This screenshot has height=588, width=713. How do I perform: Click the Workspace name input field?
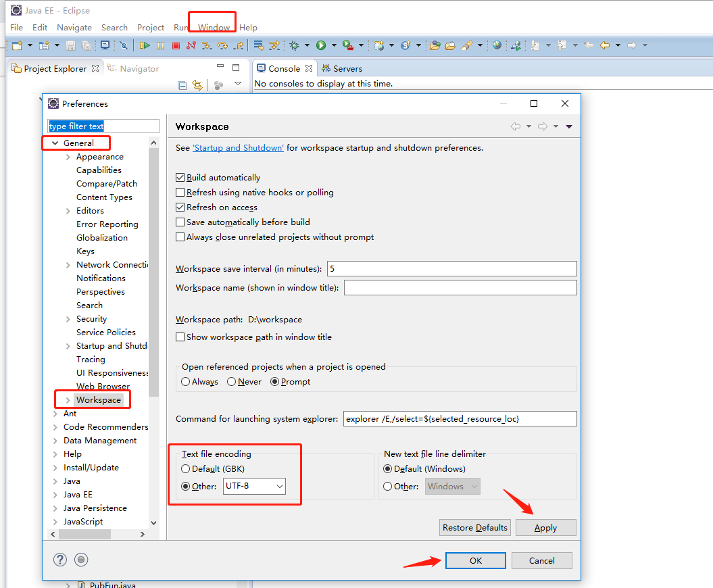tap(460, 288)
